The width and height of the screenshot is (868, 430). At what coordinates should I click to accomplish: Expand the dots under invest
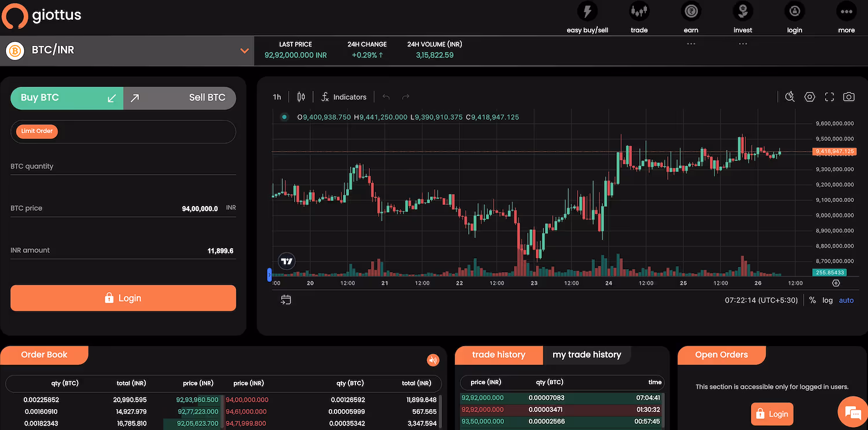click(743, 44)
